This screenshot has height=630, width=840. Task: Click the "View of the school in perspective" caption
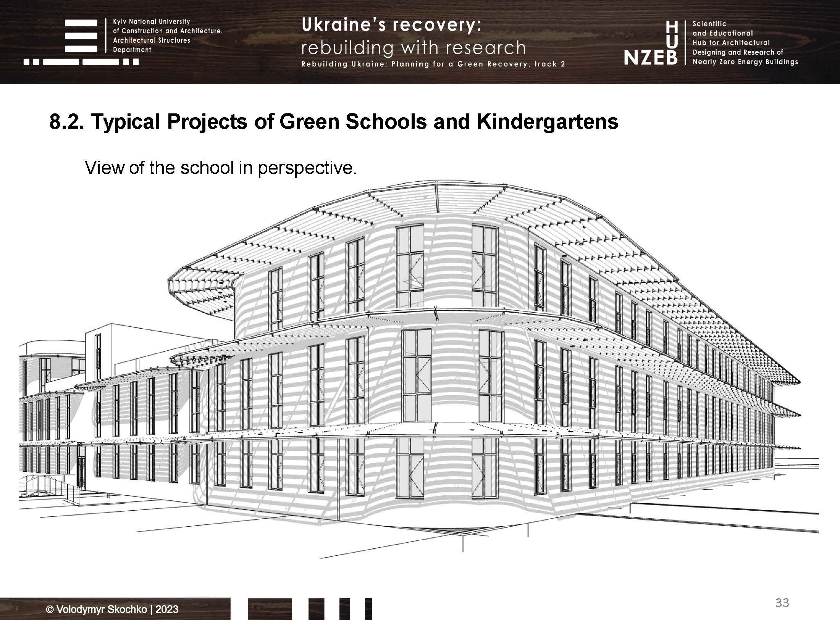tap(221, 168)
